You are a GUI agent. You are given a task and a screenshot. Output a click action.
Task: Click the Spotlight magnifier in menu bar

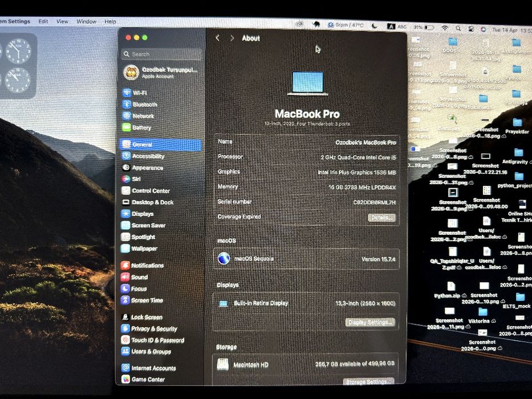click(x=458, y=28)
